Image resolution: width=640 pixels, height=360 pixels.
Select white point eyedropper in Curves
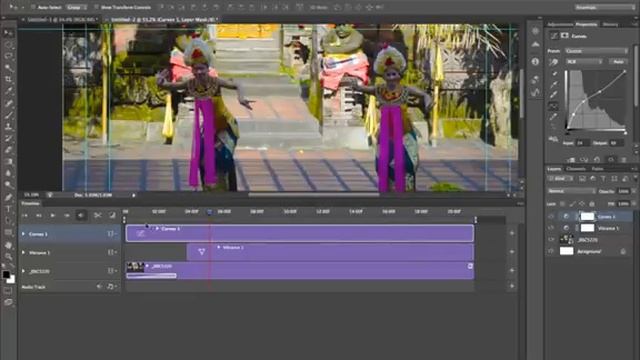[x=553, y=95]
